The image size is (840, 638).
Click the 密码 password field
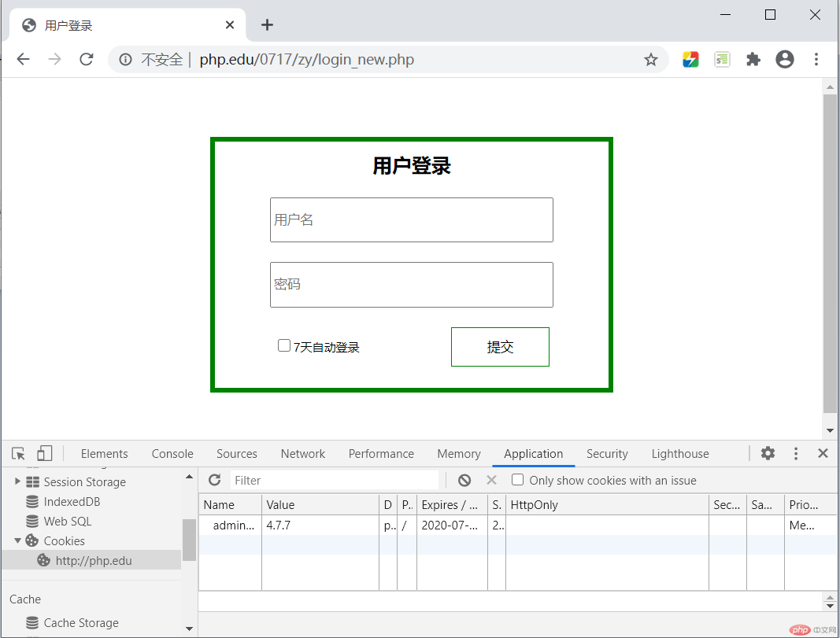pyautogui.click(x=412, y=285)
